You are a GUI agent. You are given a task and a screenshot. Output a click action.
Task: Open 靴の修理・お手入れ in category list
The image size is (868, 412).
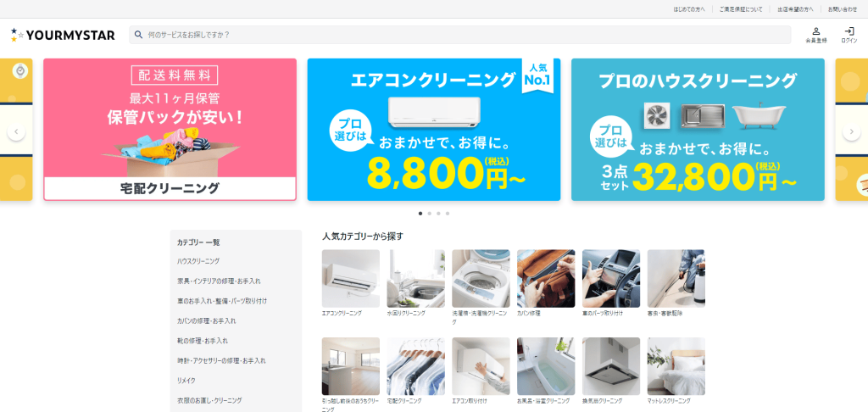pyautogui.click(x=202, y=341)
